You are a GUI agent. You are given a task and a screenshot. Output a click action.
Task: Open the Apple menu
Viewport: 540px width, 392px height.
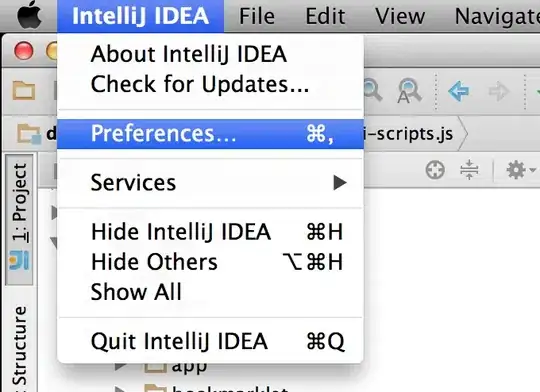click(x=30, y=14)
